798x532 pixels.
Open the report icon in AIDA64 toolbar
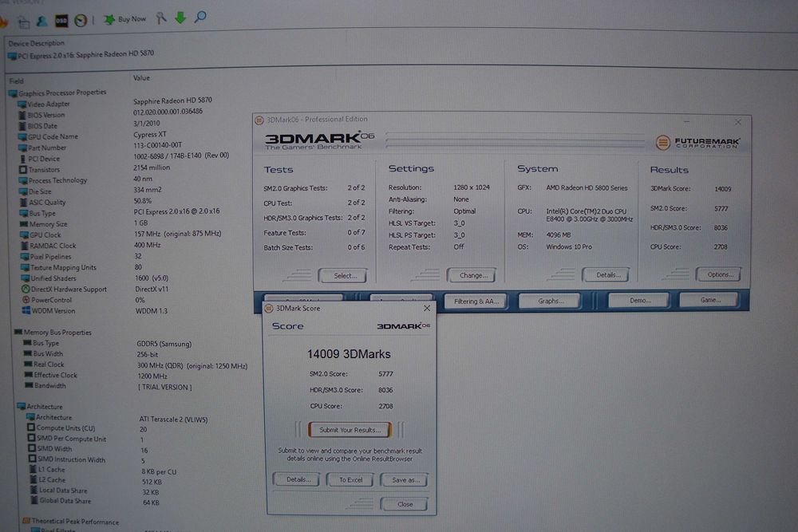point(23,22)
